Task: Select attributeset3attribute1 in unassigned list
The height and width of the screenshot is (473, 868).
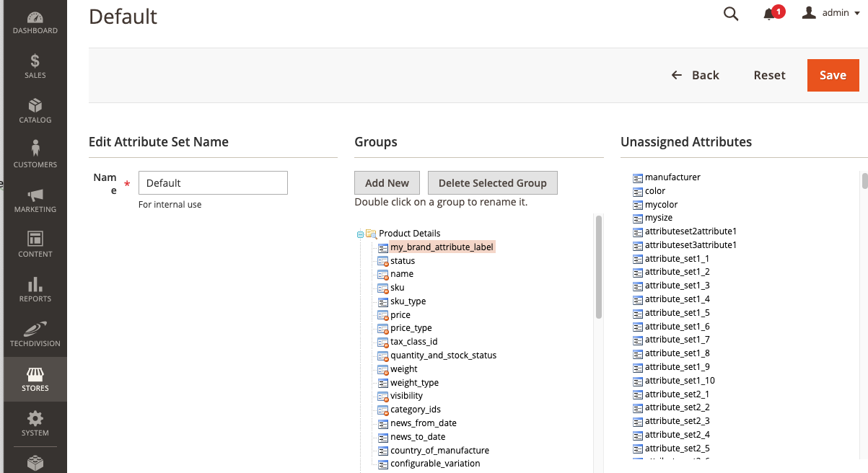Action: click(691, 245)
